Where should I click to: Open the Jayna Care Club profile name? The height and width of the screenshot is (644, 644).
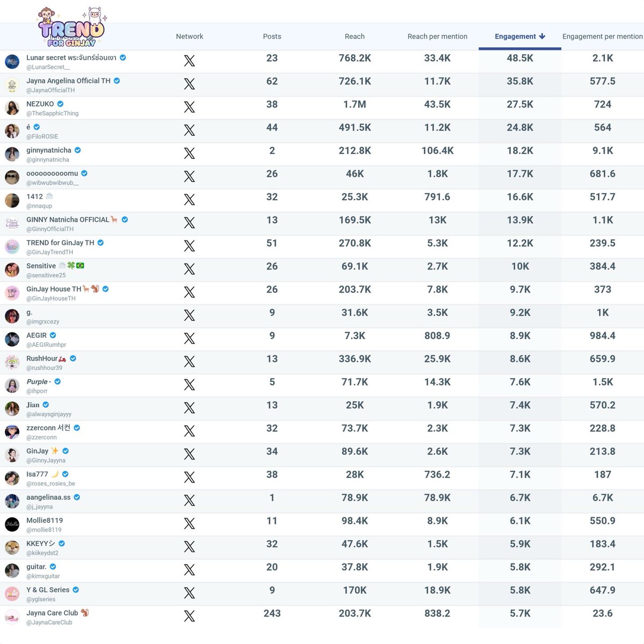[52, 613]
